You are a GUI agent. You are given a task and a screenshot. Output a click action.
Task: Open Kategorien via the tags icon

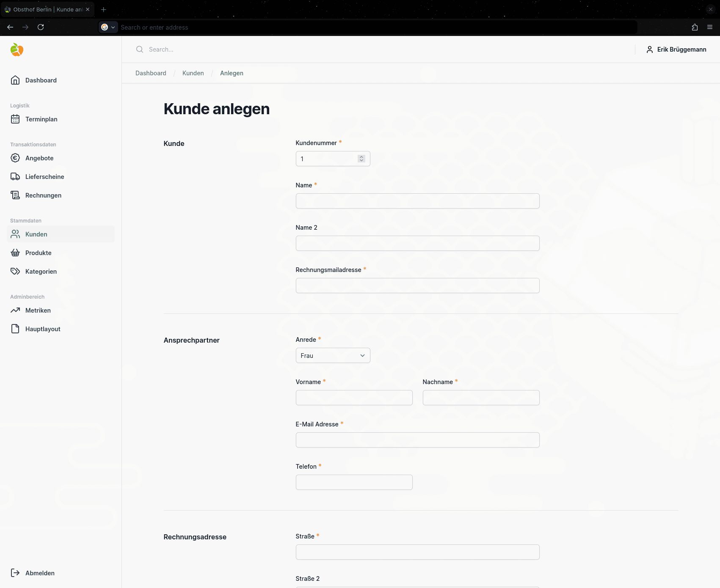(16, 271)
